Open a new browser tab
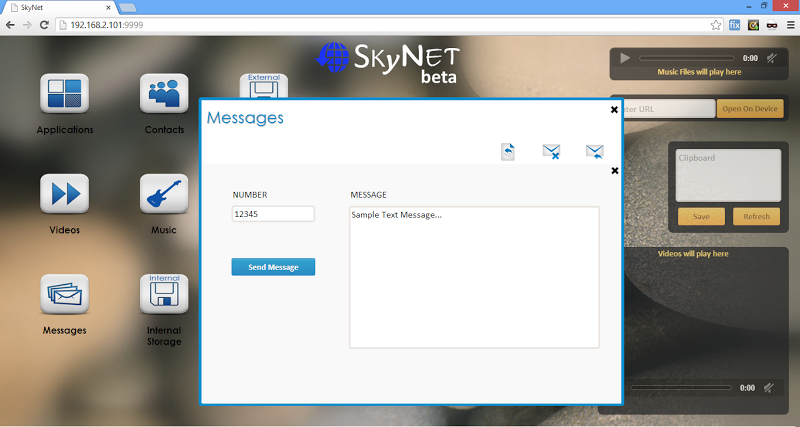The image size is (800, 427). point(127,8)
